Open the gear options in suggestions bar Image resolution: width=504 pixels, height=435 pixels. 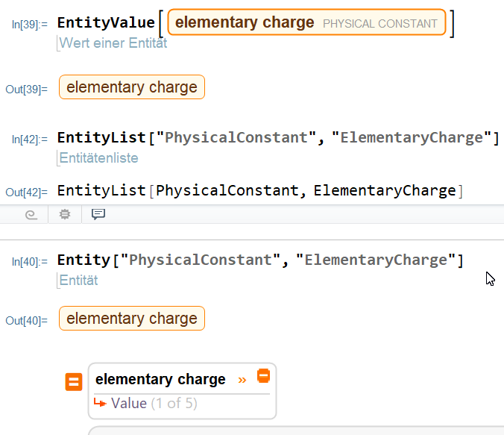click(65, 214)
